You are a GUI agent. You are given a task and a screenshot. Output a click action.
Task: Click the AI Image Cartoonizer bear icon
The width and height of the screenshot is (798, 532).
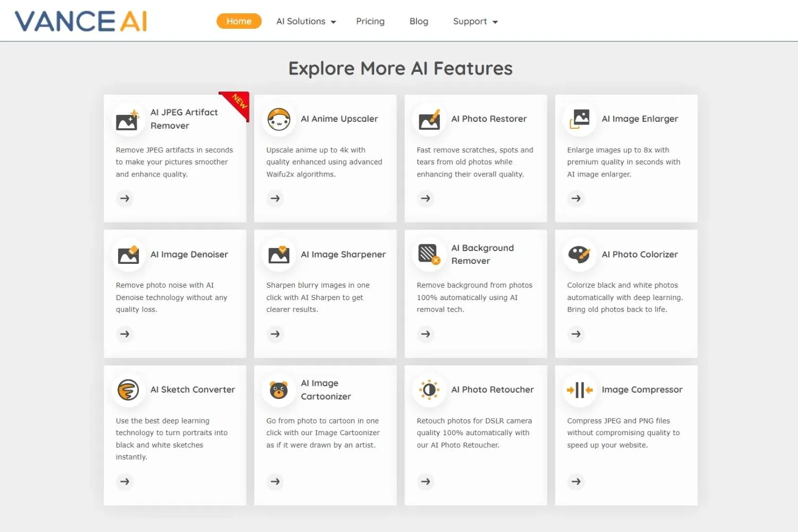click(x=279, y=390)
